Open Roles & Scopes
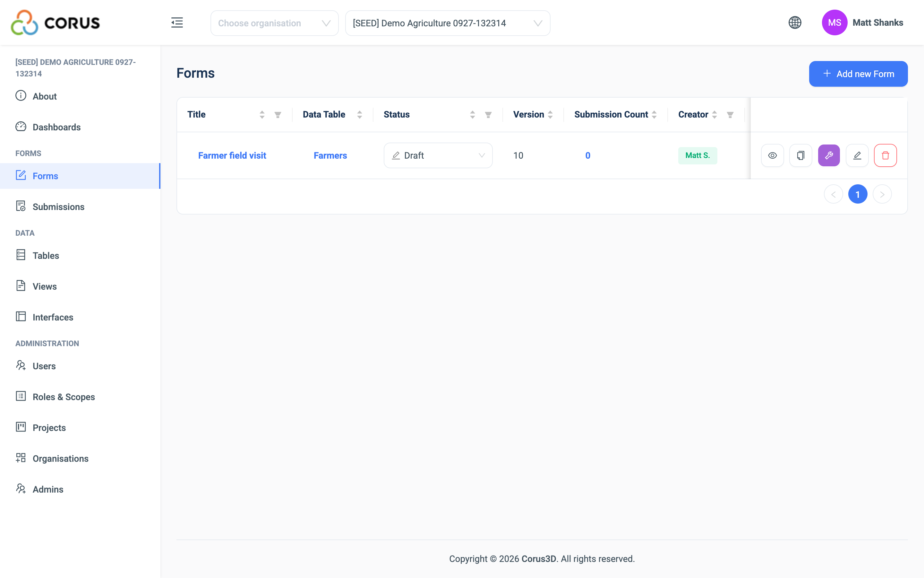Image resolution: width=924 pixels, height=578 pixels. [x=80, y=397]
